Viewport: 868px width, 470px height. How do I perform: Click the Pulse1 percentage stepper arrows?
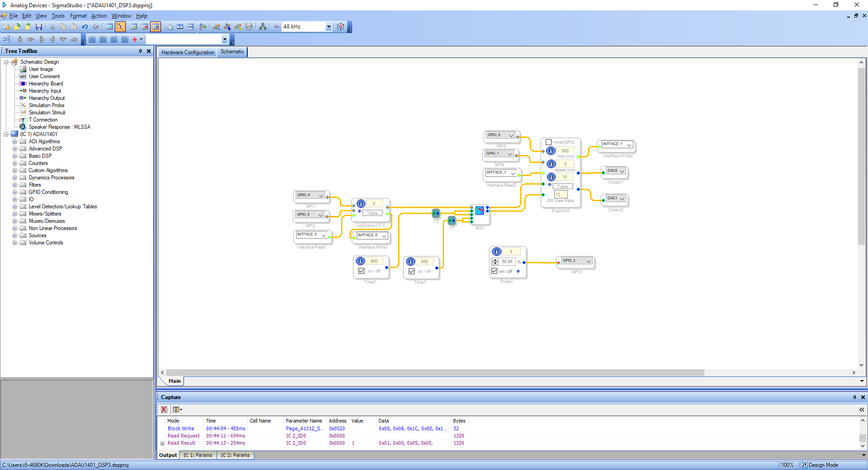click(x=495, y=262)
